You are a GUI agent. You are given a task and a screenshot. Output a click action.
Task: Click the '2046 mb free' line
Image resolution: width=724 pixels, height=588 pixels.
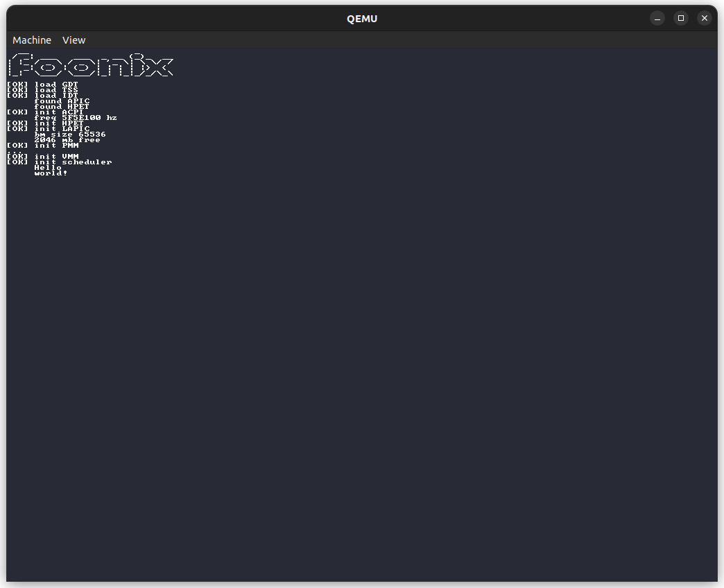pos(67,140)
